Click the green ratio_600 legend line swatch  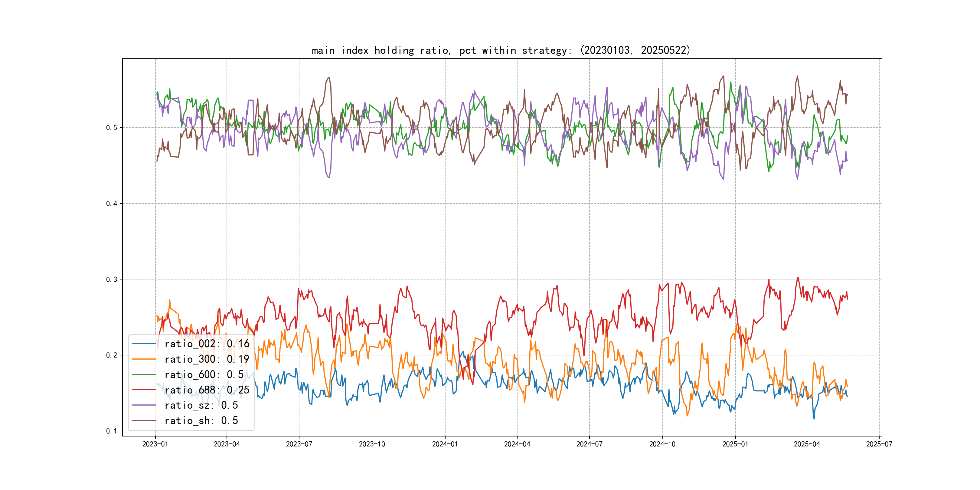pyautogui.click(x=144, y=374)
